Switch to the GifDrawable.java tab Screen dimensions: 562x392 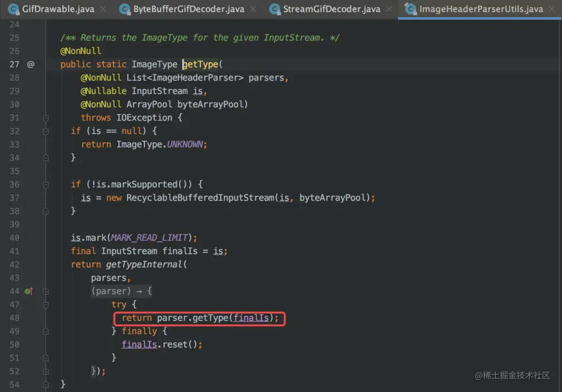point(57,9)
